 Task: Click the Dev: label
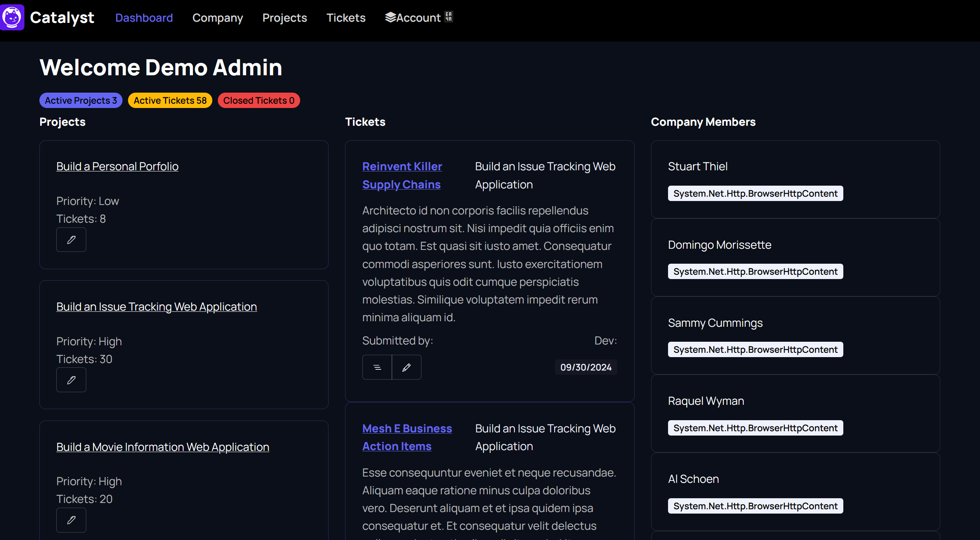(605, 341)
